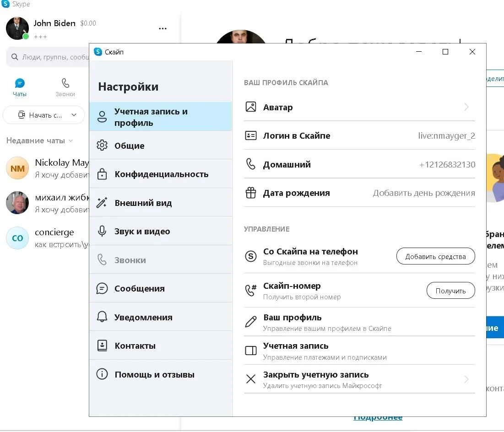The width and height of the screenshot is (504, 432).
Task: Click the bell icon for Уведомления
Action: coord(102,317)
